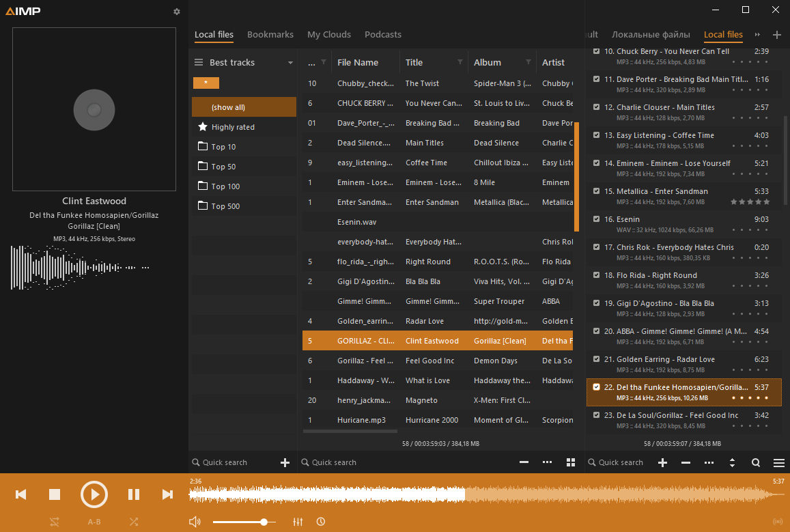Click the album art placeholder thumbnail
Viewport: 790px width, 532px height.
pyautogui.click(x=94, y=109)
